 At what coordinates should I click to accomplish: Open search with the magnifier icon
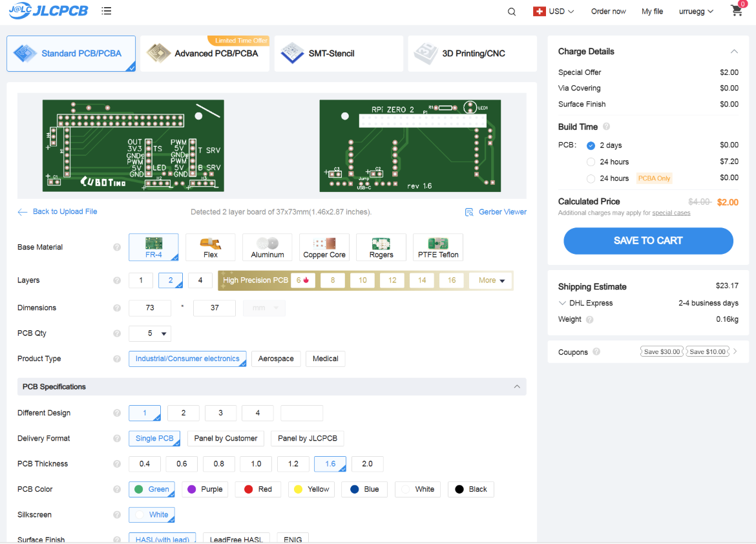click(512, 12)
